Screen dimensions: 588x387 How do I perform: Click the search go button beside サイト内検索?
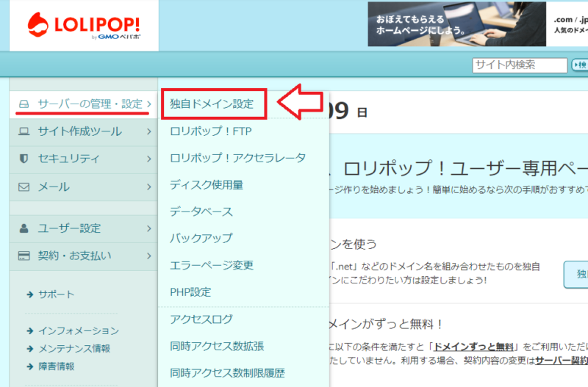pos(579,65)
